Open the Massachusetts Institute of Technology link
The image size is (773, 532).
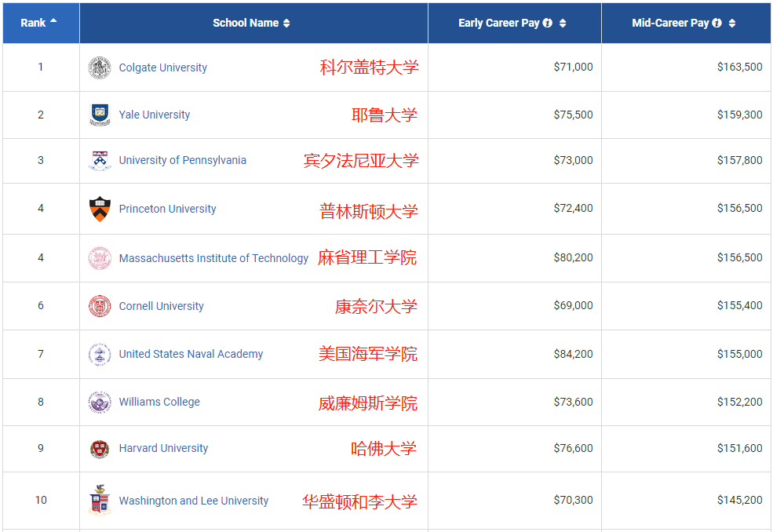click(x=213, y=258)
